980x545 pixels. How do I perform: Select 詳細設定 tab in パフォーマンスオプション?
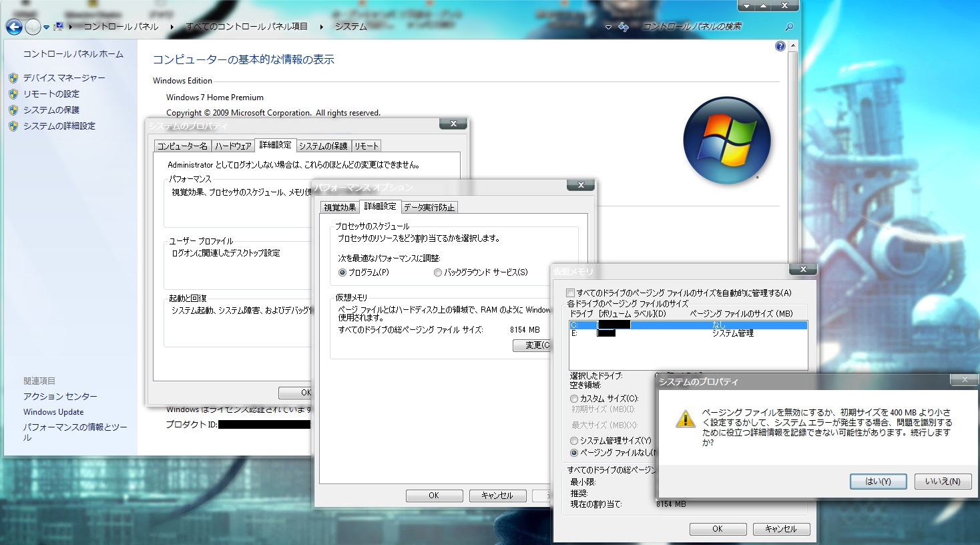coord(380,206)
